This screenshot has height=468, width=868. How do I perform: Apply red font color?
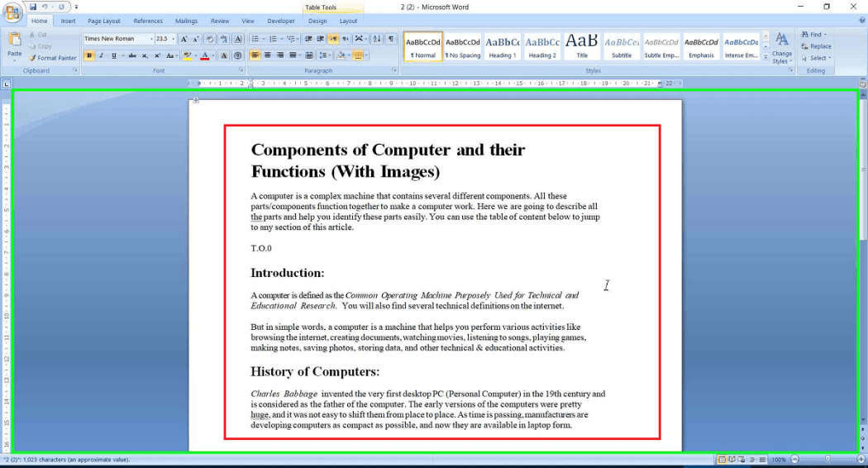coord(205,55)
